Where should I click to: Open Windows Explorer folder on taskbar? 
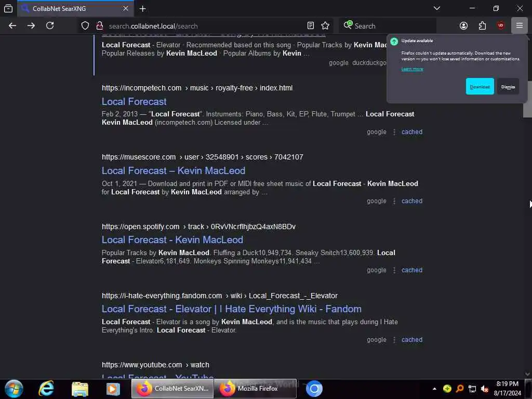(80, 389)
